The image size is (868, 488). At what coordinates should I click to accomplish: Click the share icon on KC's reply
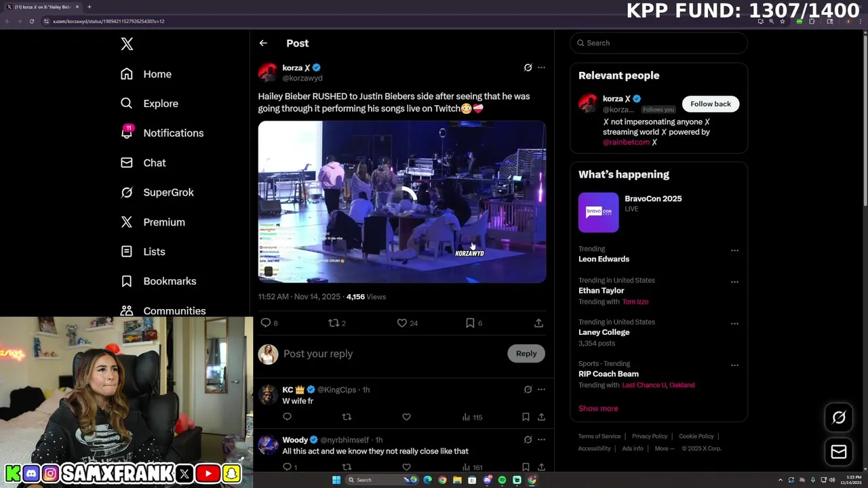[541, 417]
